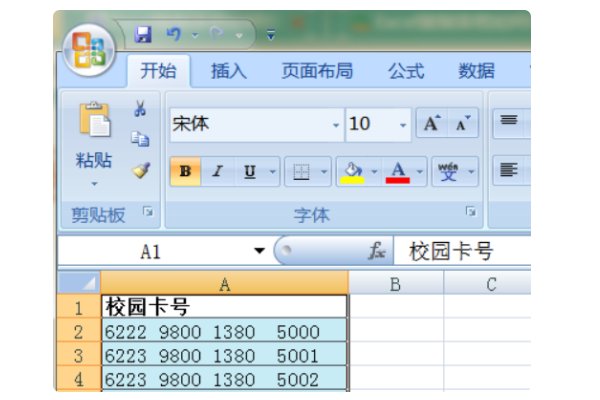The width and height of the screenshot is (600, 400).
Task: Click the left text alignment icon
Action: point(509,170)
